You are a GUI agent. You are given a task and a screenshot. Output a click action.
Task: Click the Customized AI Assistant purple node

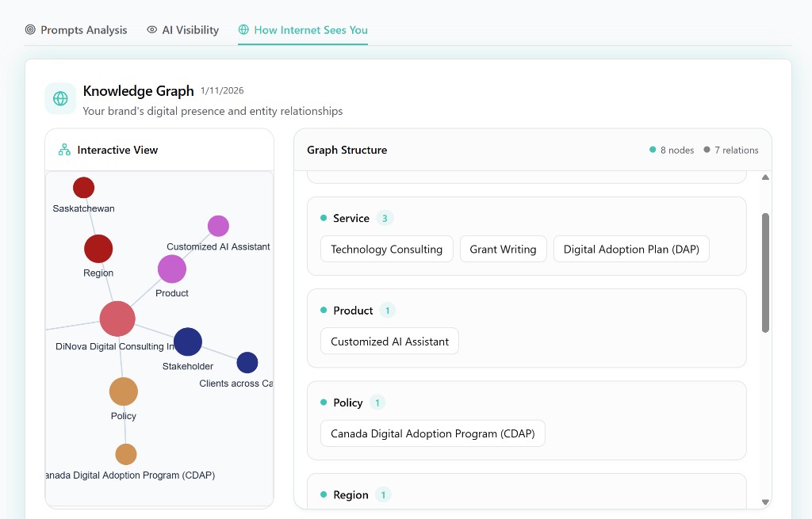pos(218,226)
